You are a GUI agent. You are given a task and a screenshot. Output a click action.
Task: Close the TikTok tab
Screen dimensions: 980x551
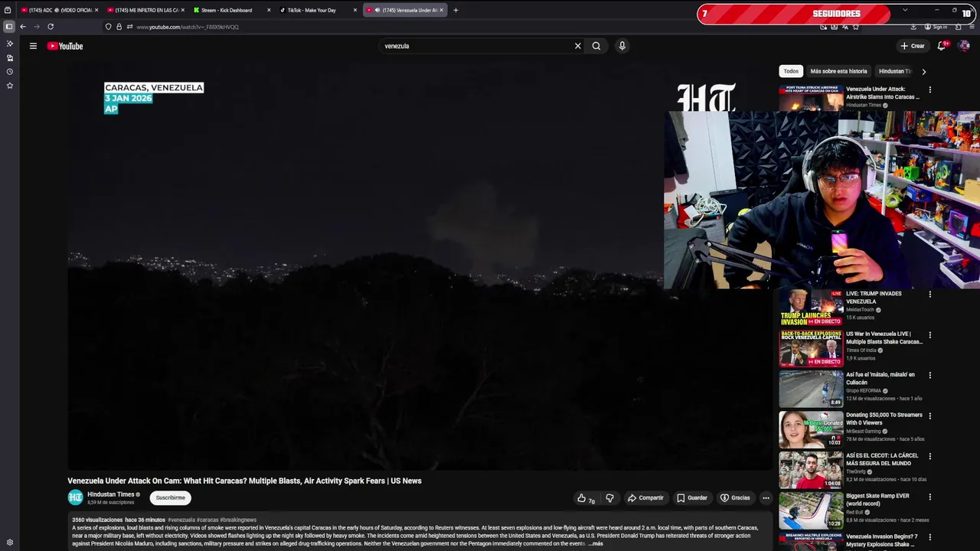[x=355, y=10]
